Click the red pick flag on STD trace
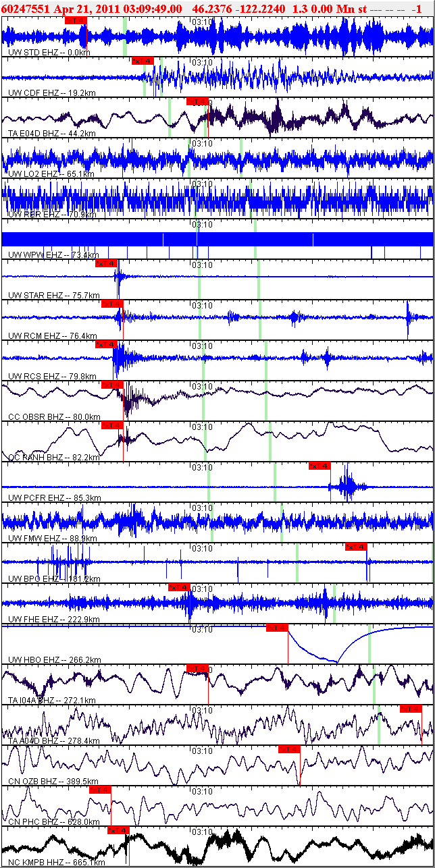 76,20
